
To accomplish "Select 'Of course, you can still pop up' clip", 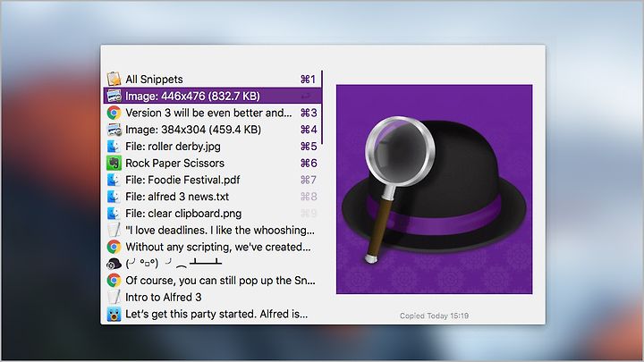I will 212,281.
